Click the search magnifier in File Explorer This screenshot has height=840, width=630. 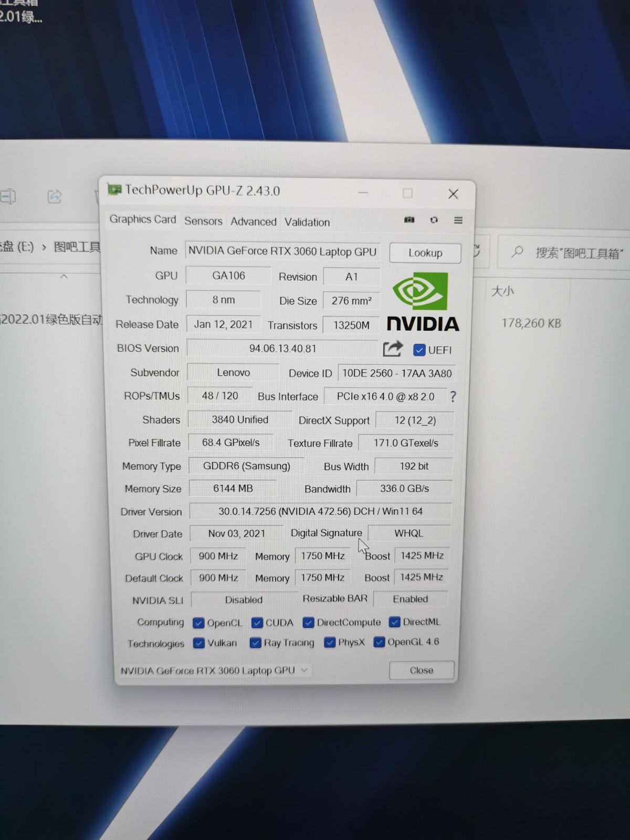coord(517,252)
